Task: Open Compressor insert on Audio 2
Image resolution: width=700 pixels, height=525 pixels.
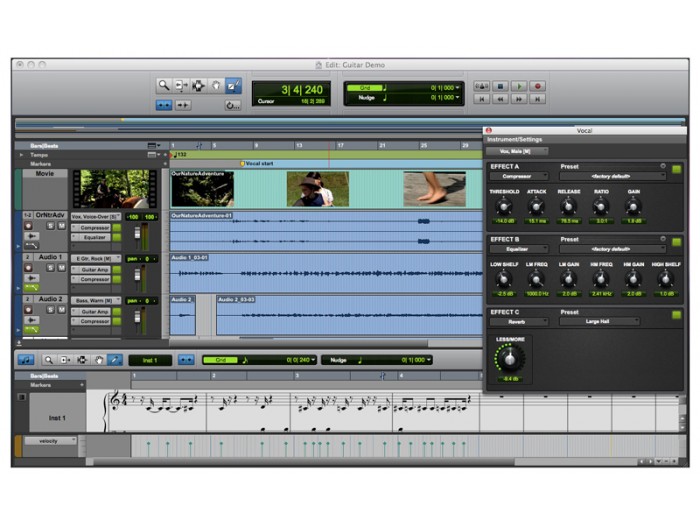Action: point(91,321)
